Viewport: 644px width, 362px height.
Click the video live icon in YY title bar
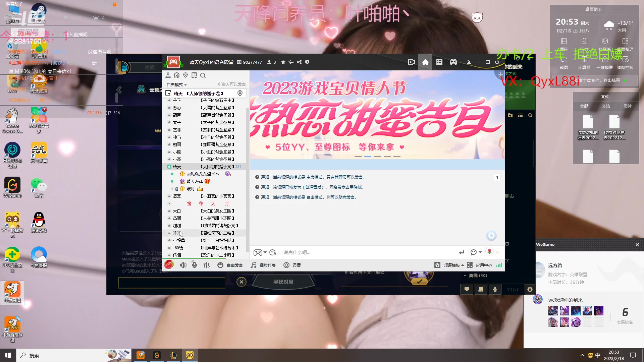click(411, 62)
